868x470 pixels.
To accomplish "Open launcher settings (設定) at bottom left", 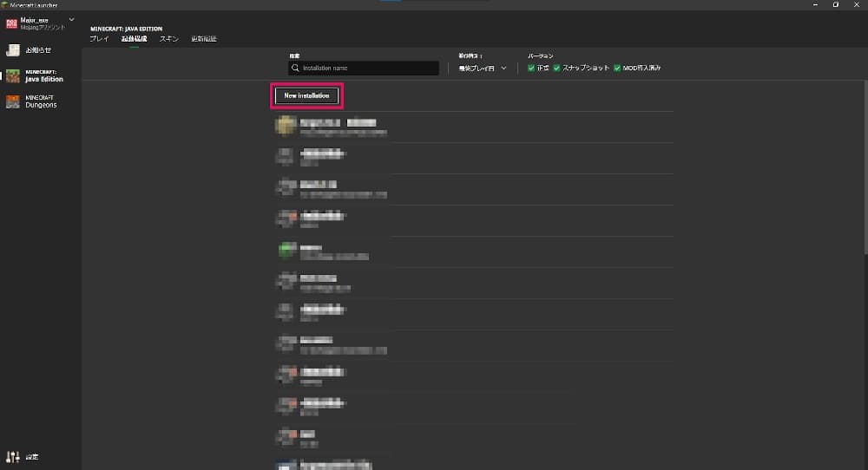I will [x=23, y=457].
